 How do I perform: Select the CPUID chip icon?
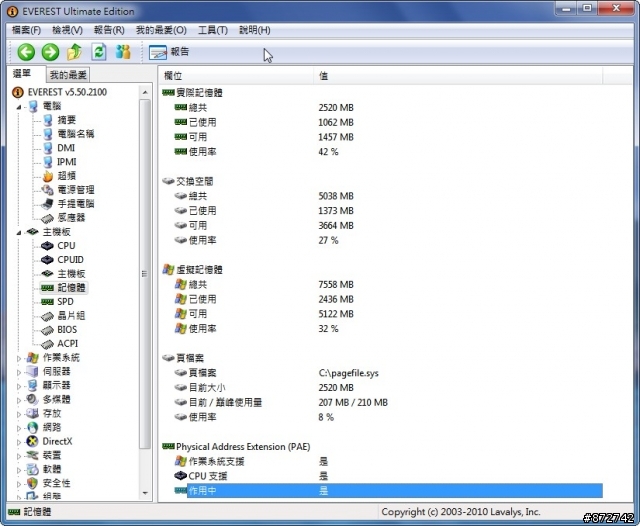click(47, 260)
